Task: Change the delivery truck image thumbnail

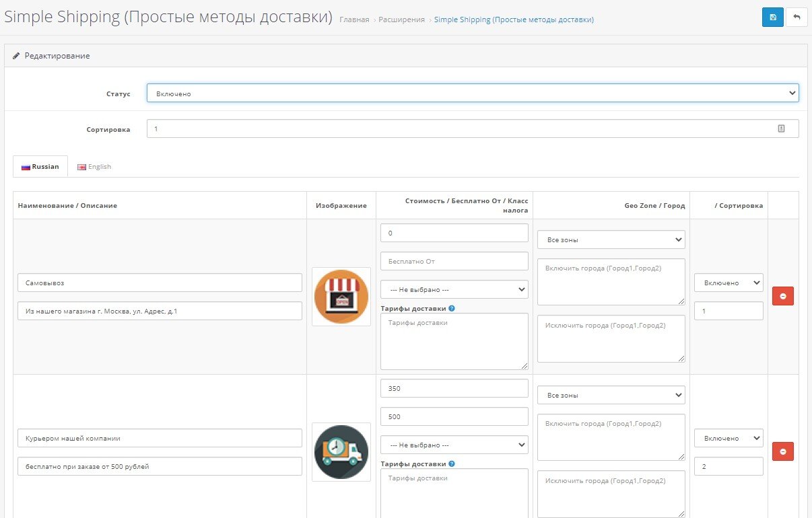Action: (341, 452)
